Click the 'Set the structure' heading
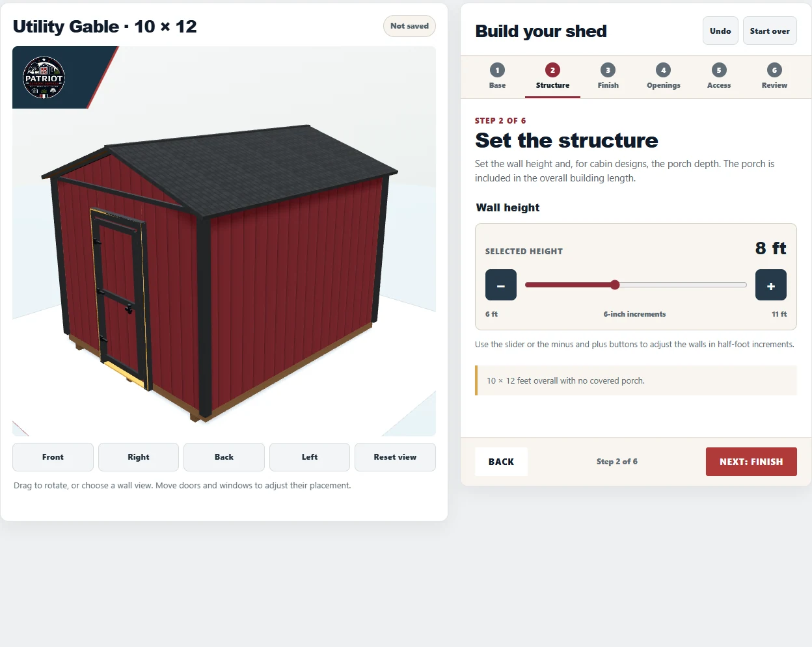The image size is (812, 647). (567, 140)
